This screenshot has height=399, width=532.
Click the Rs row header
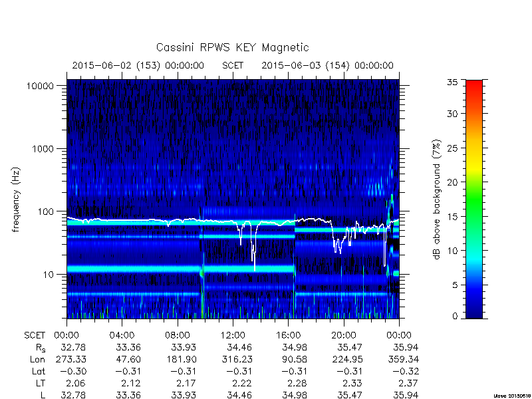[x=41, y=348]
